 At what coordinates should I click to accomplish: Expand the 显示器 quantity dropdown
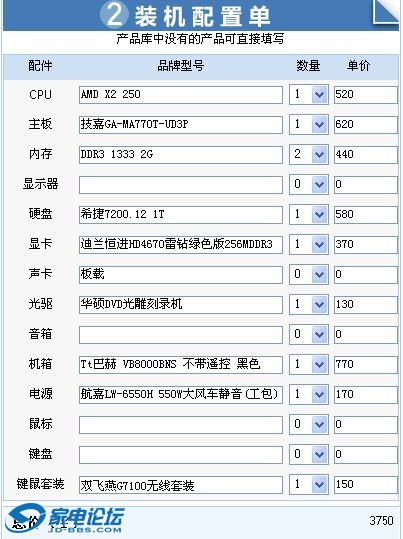pos(309,184)
